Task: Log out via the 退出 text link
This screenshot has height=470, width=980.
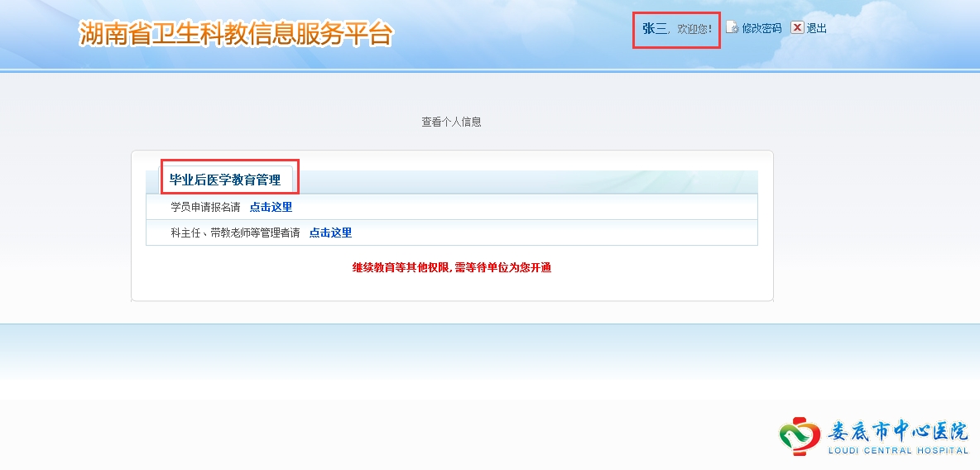Action: [817, 28]
